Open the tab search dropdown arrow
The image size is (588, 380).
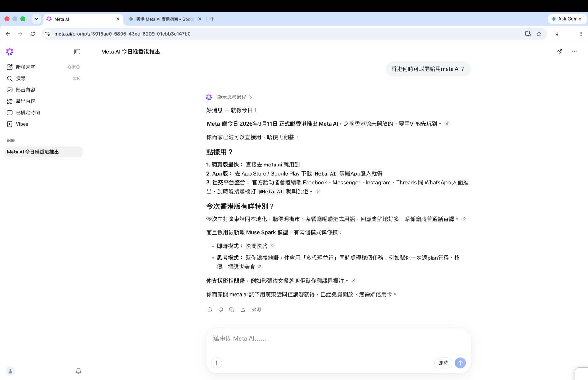coord(37,19)
